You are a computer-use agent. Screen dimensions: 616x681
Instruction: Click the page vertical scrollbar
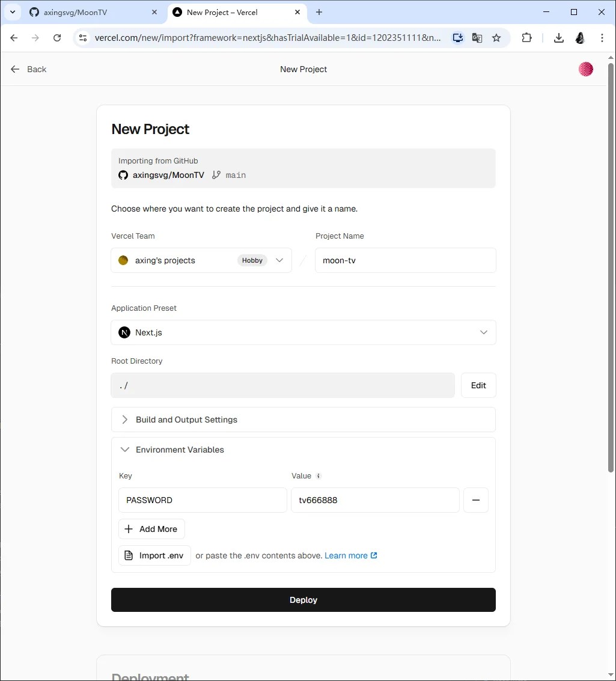pyautogui.click(x=611, y=267)
